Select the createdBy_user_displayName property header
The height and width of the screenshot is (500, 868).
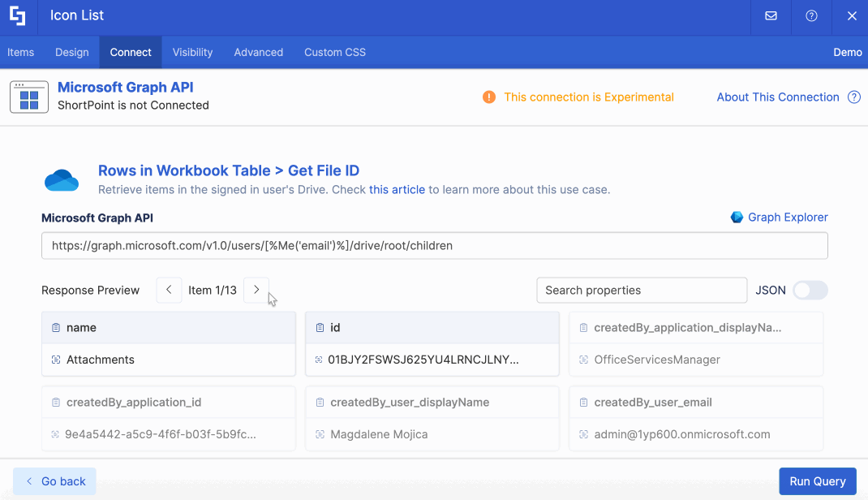tap(432, 403)
